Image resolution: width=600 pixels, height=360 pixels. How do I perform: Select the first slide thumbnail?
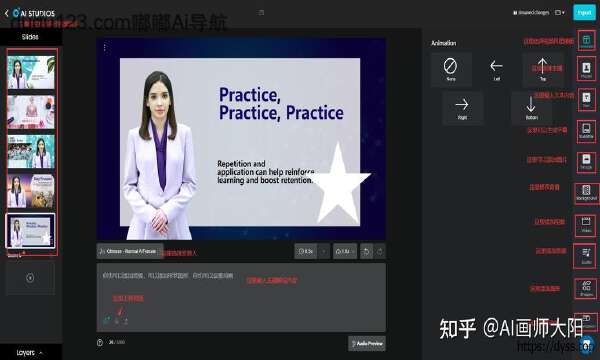click(x=31, y=72)
